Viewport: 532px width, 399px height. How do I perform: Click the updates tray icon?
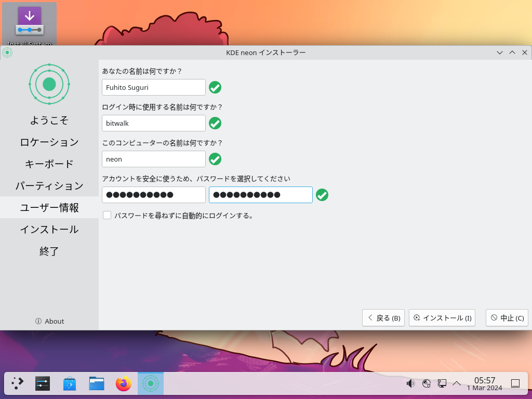426,383
